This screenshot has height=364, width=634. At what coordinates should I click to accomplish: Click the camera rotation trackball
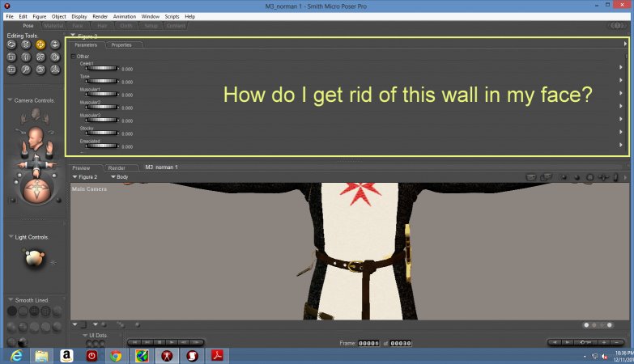[x=36, y=190]
